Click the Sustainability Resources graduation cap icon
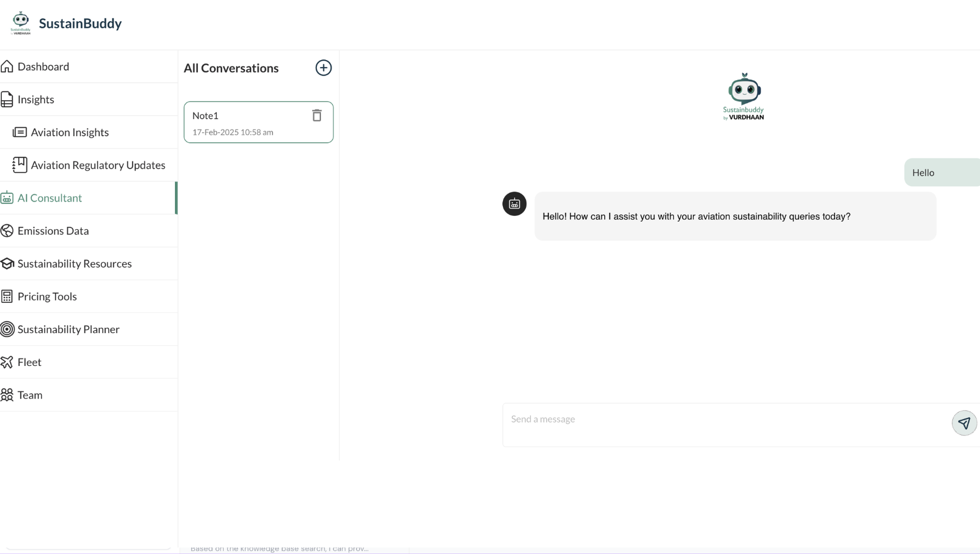Screen dimensions: 980x554 point(7,263)
